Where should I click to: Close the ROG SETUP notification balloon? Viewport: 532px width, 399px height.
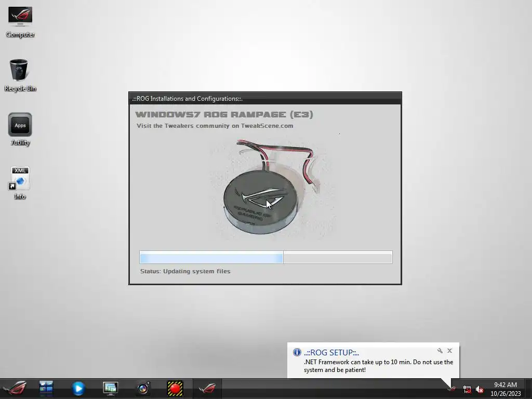tap(449, 351)
